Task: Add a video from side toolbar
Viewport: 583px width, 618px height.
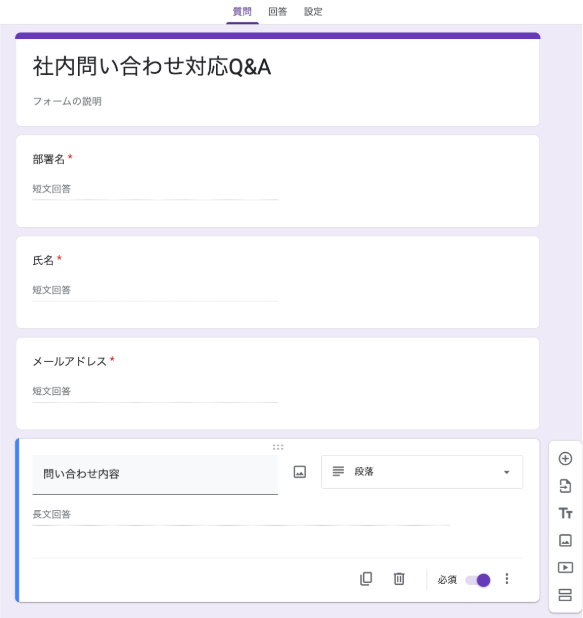Action: tap(565, 568)
